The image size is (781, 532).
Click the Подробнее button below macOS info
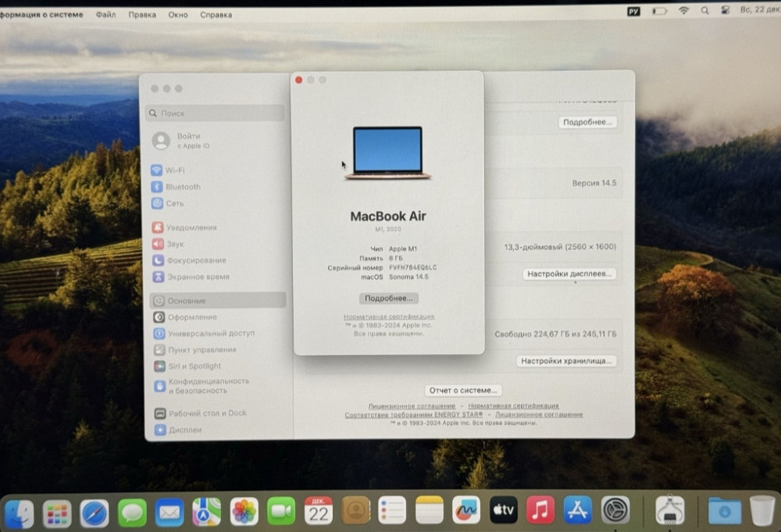tap(388, 298)
